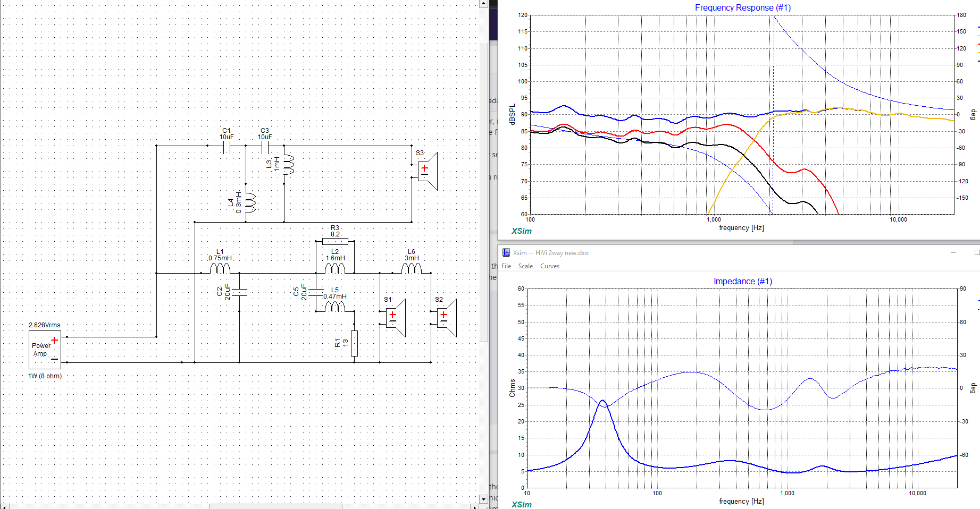
Task: Select capacitor C5 20uF
Action: tap(316, 292)
